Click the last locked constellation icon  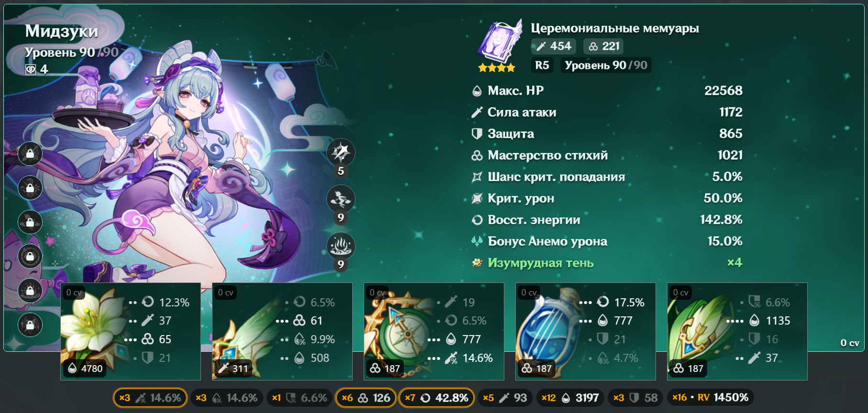pos(30,325)
